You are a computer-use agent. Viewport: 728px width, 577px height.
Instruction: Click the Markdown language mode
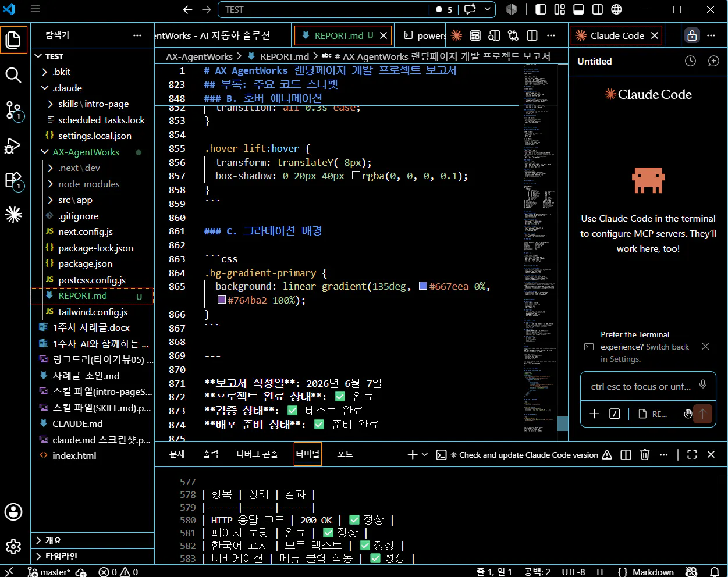(653, 572)
